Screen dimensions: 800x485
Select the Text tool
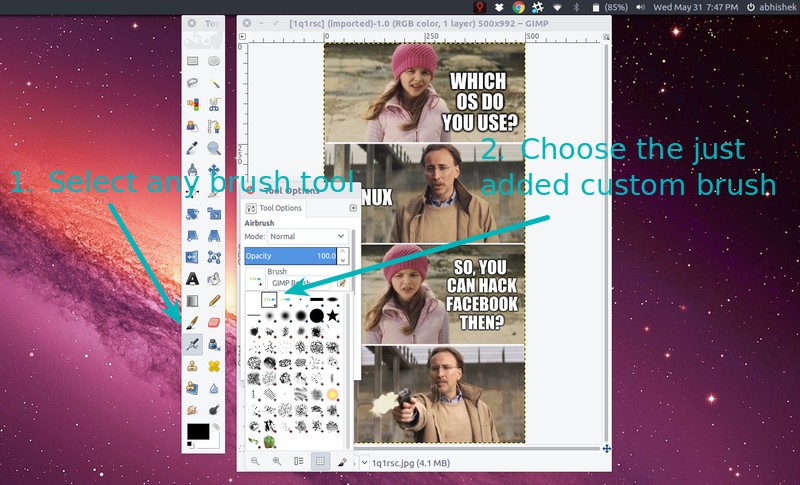tap(192, 279)
